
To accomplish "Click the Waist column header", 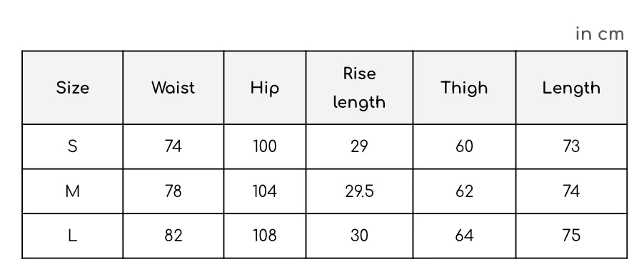I will point(173,88).
